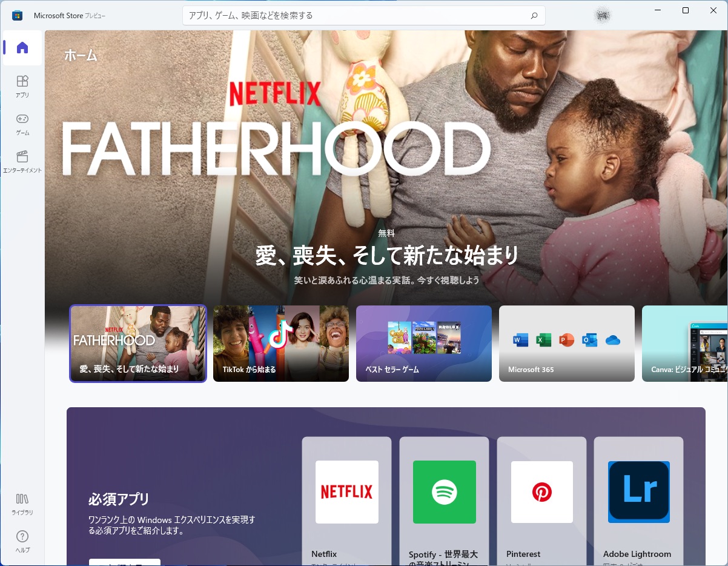Open the Home section in the sidebar
The image size is (728, 566).
point(22,48)
